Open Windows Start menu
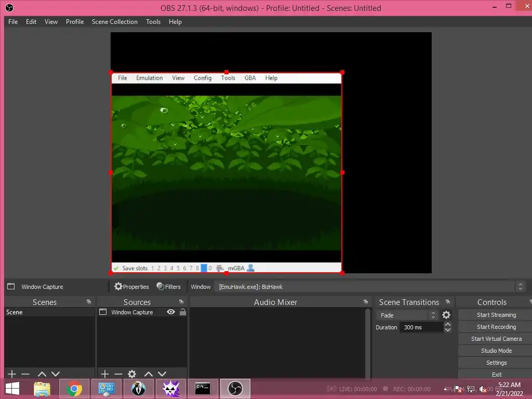The image size is (532, 399). 12,389
